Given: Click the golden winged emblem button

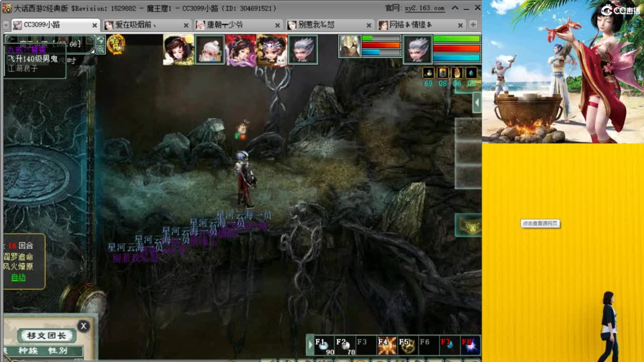Looking at the screenshot, I should [469, 226].
